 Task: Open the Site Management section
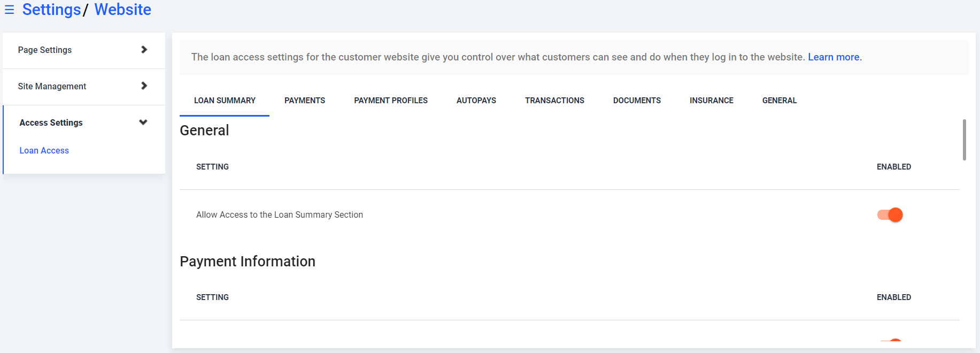click(x=84, y=87)
